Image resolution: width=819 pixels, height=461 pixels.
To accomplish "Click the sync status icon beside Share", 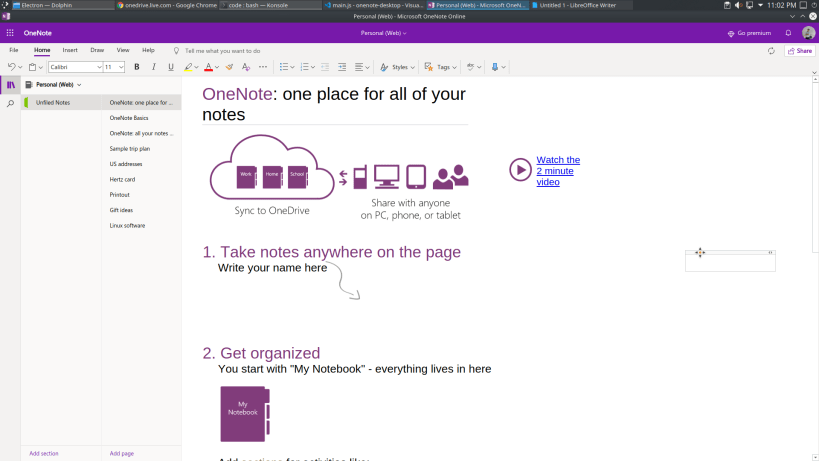I will pyautogui.click(x=771, y=51).
